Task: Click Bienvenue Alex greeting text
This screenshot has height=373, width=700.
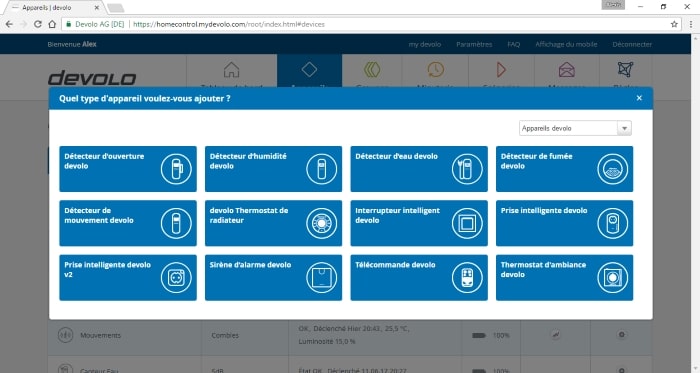Action: (x=72, y=44)
